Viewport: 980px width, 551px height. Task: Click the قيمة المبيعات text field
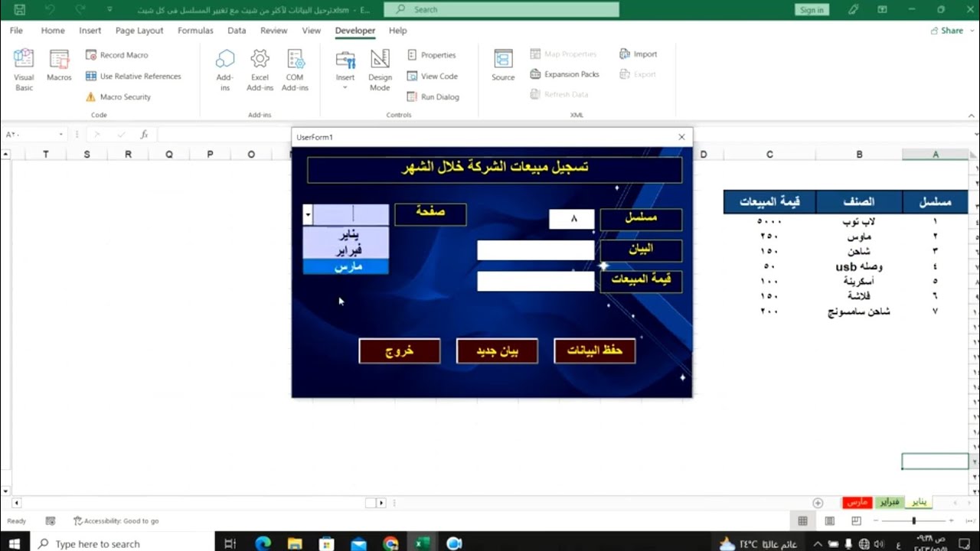536,281
